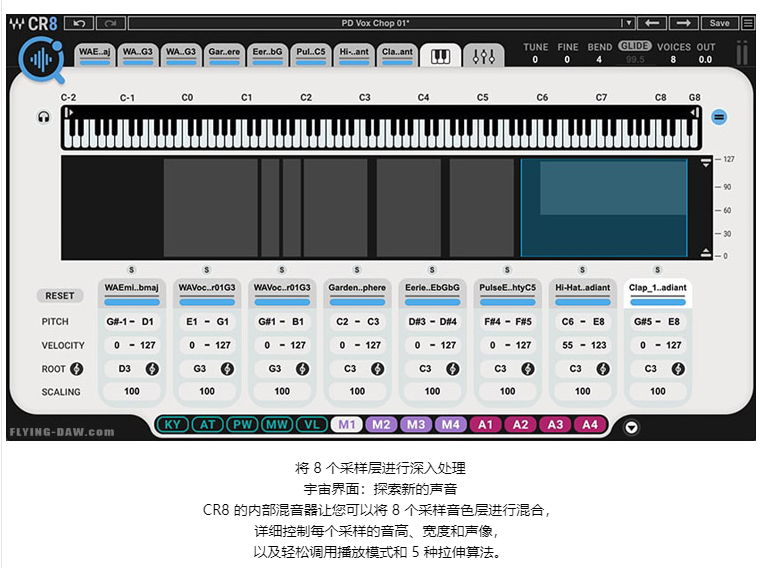Viewport: 762px width, 568px height.
Task: Open the keyboard mapping view tab
Action: coord(440,56)
